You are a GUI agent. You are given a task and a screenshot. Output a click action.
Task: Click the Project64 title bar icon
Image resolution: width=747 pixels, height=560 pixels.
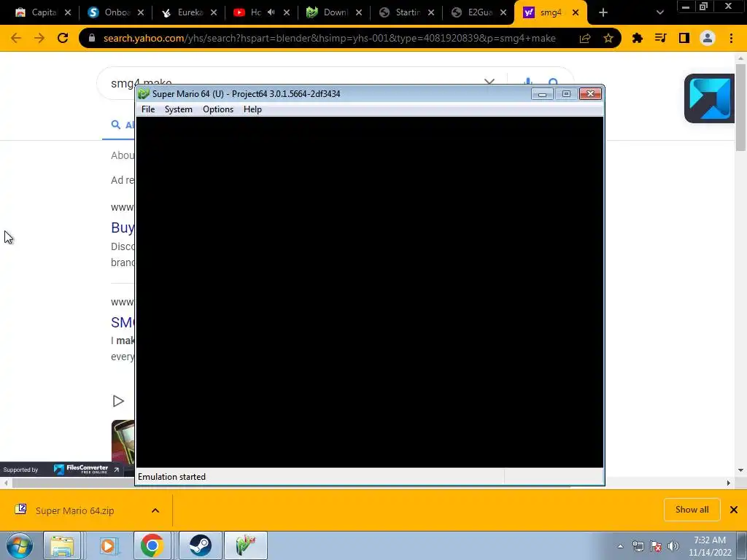pos(144,94)
